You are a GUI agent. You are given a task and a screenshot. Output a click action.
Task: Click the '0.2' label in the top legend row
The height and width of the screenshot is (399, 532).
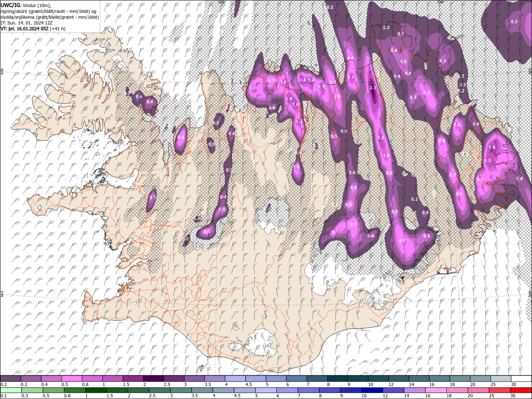point(3,384)
